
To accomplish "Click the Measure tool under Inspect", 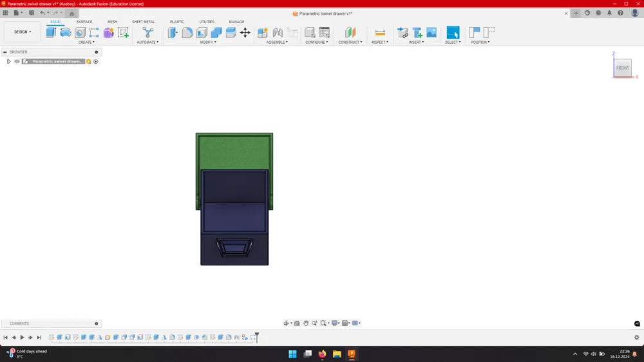I will (x=381, y=32).
